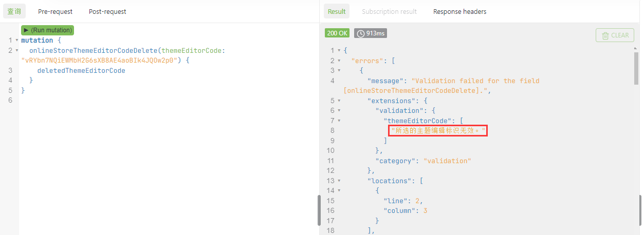Fold the "extensions" object in the result
This screenshot has height=235, width=644.
point(339,101)
